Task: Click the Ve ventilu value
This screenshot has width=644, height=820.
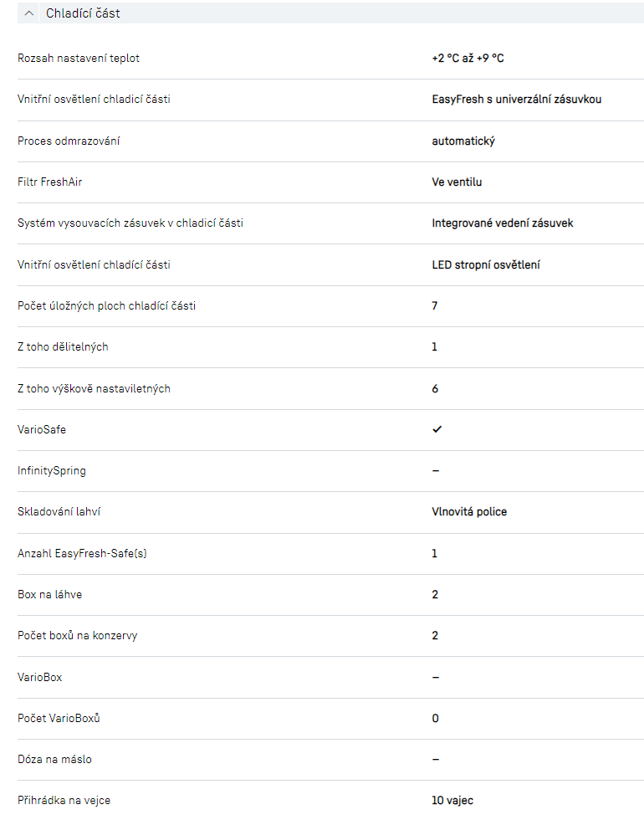Action: (x=457, y=182)
